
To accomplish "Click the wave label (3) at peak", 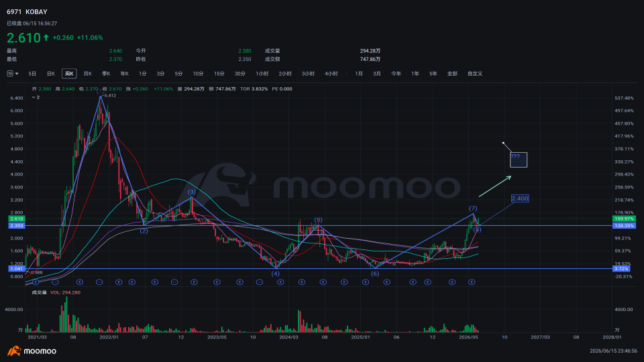I will (x=192, y=192).
